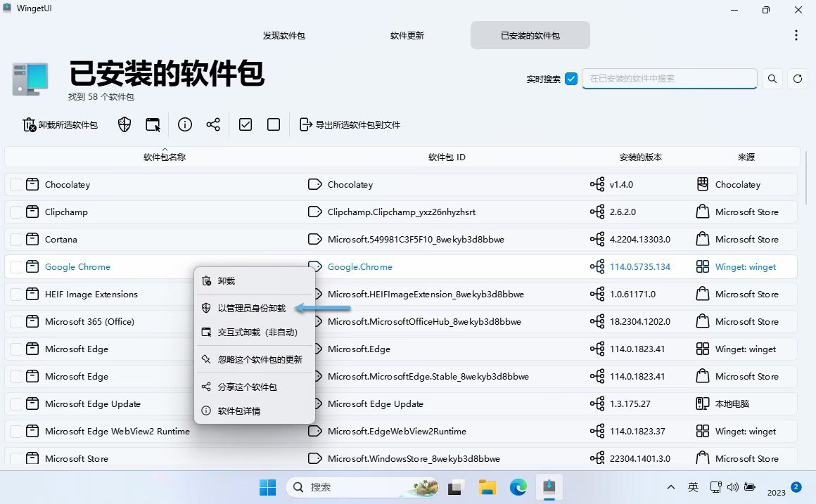Check the Cortana package checkbox
816x504 pixels.
coord(16,240)
